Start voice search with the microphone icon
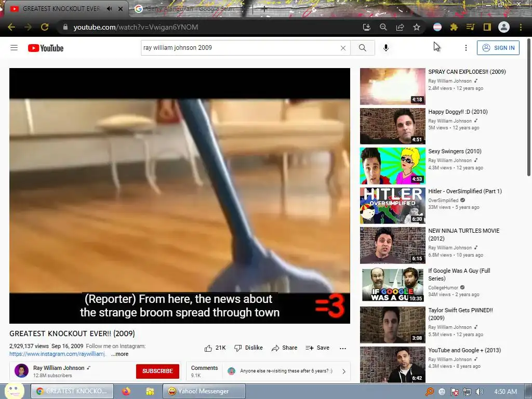The width and height of the screenshot is (532, 399). click(386, 48)
